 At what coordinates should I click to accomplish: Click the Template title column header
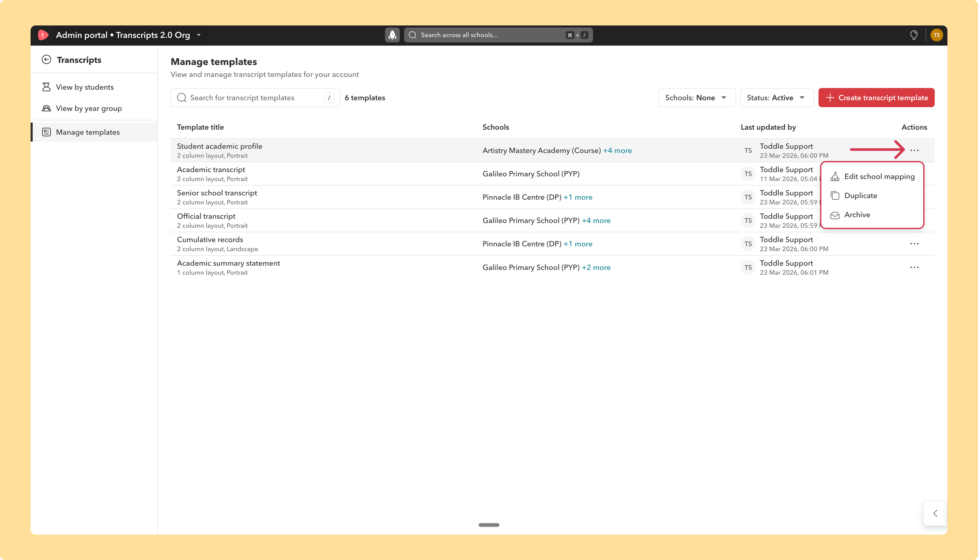coord(200,127)
